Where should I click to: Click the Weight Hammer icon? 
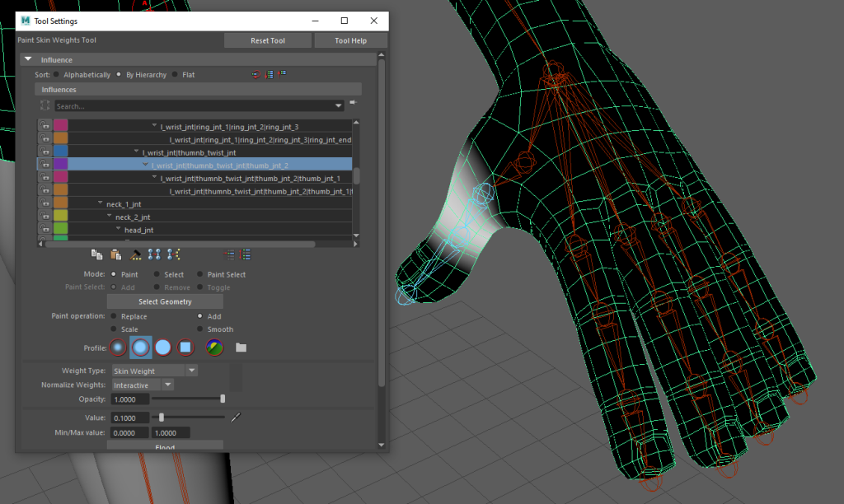coord(135,254)
